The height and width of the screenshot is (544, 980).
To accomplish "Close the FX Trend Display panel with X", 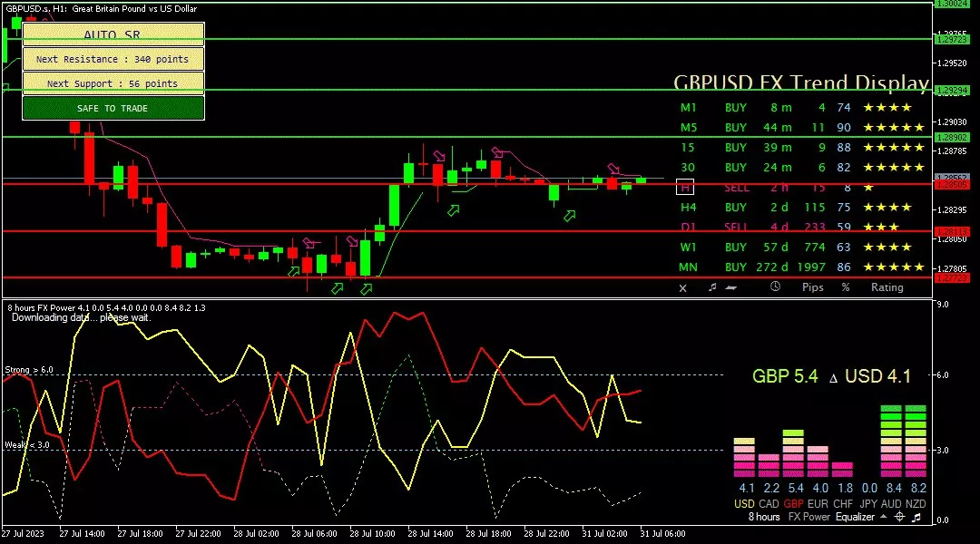I will coord(682,288).
